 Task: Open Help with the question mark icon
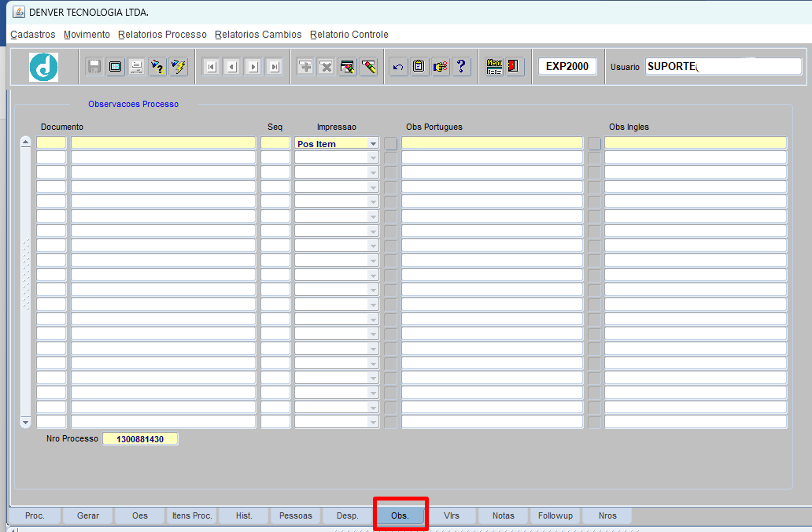(x=461, y=67)
